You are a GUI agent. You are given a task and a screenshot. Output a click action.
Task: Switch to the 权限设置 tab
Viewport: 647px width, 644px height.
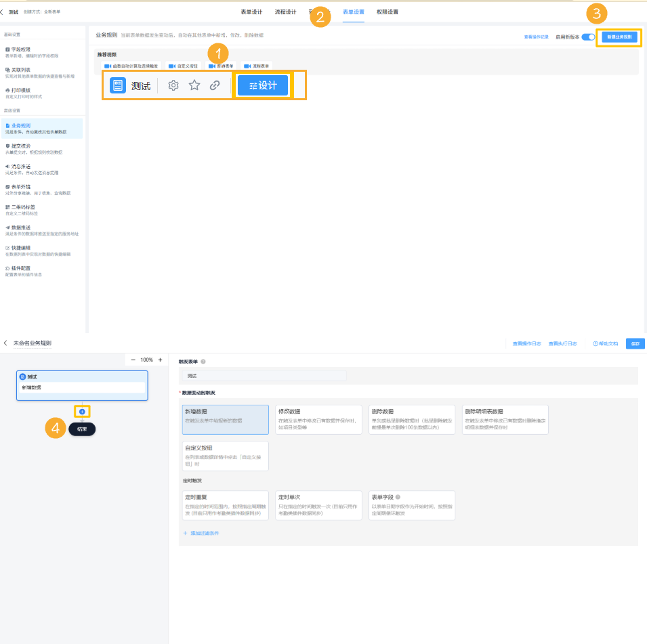pos(388,12)
